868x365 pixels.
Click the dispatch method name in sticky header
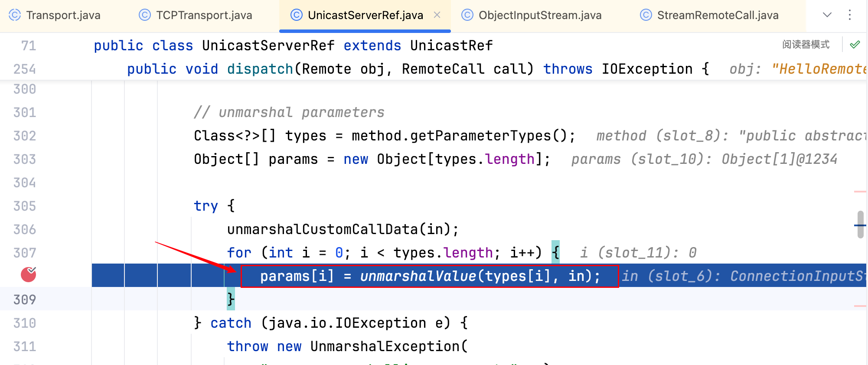[260, 69]
